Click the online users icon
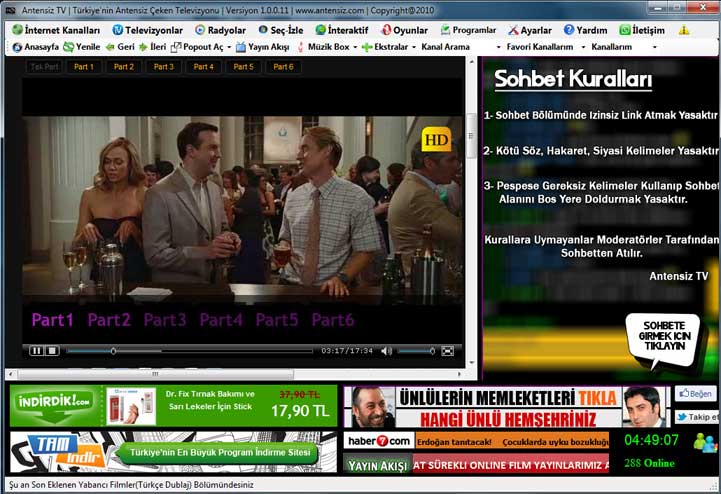 pos(705,442)
